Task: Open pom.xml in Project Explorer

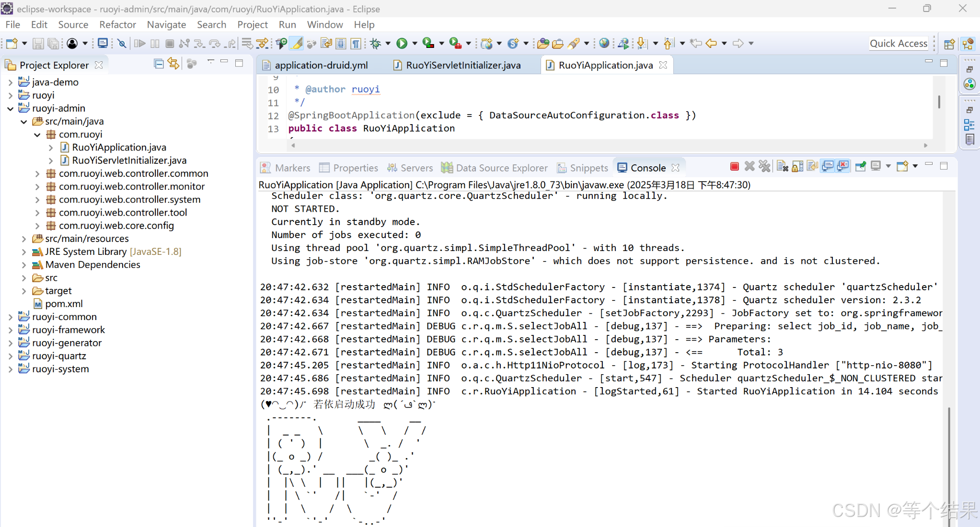Action: click(x=63, y=304)
